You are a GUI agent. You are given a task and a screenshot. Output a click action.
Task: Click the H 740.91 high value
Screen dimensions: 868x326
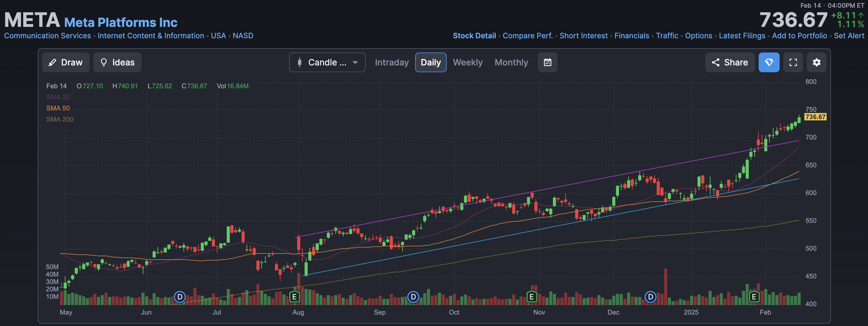pos(125,86)
